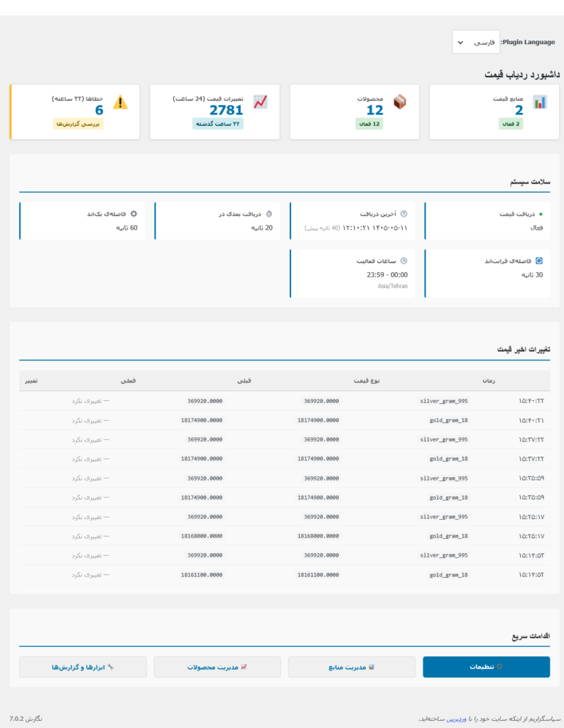Screen dimensions: 564x728
Task: Click the 'نوع قیمت' column header
Action: (x=367, y=381)
